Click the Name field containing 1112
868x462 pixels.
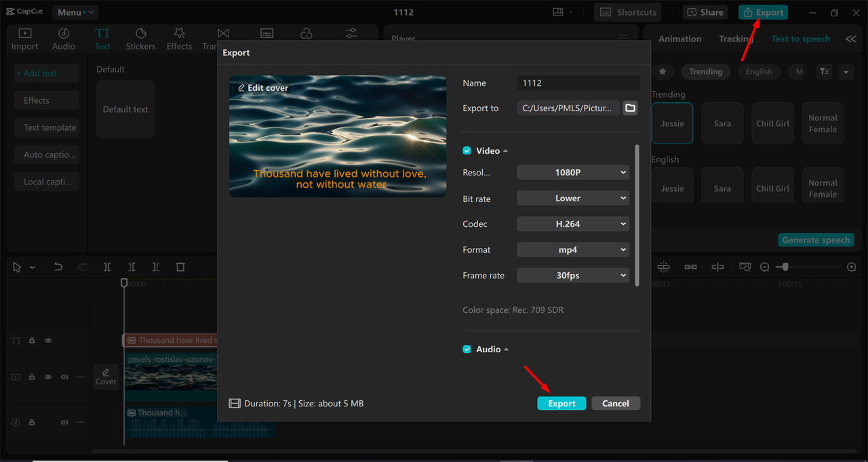coord(578,83)
